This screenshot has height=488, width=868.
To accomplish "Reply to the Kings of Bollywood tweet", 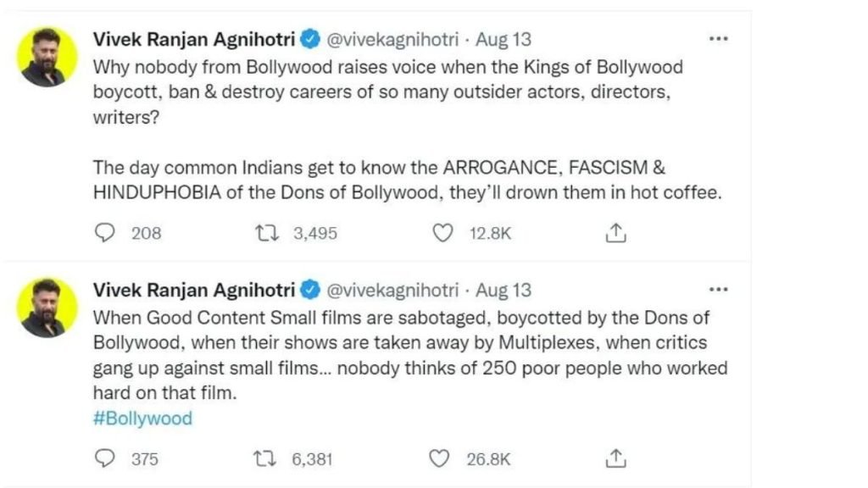I will (x=105, y=233).
